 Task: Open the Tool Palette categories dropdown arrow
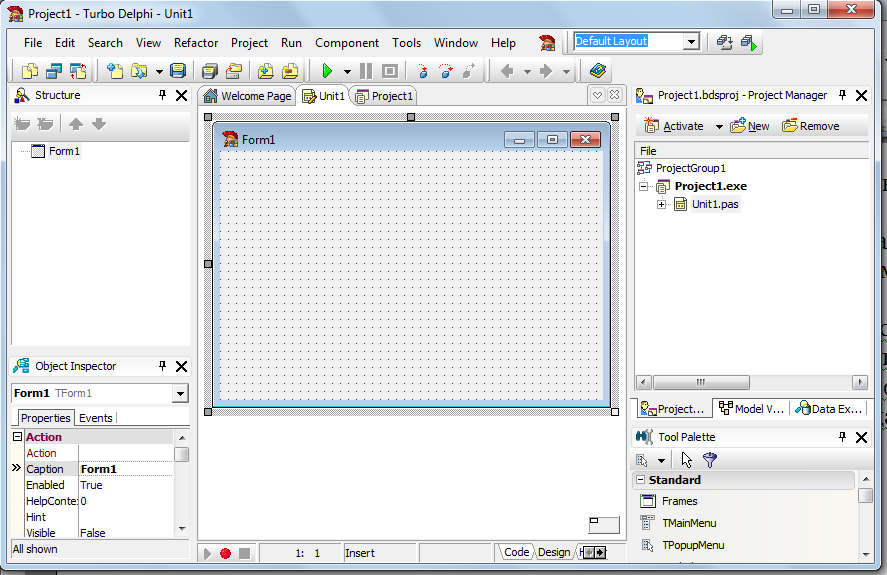point(661,461)
